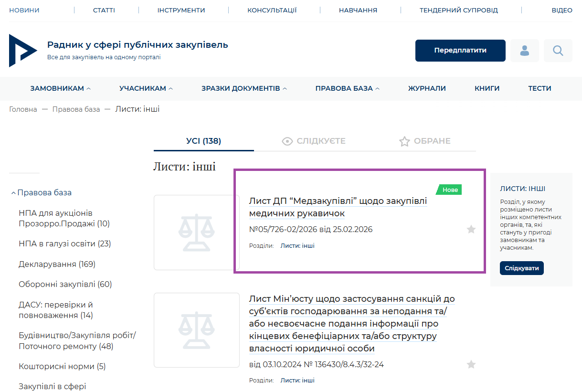The width and height of the screenshot is (582, 392).
Task: Open the СЛІДКУЄТЕ tab with eye icon
Action: 314,141
